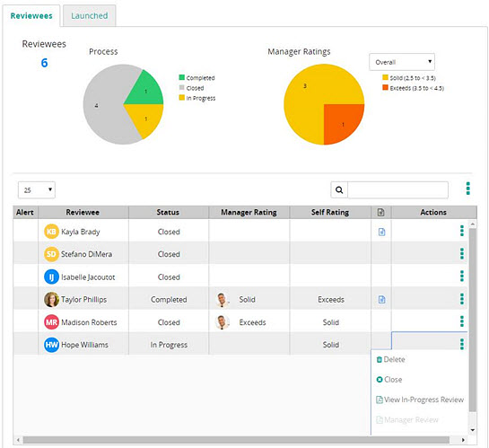
Task: Open Kayla Brady's review document icon
Action: pos(381,232)
